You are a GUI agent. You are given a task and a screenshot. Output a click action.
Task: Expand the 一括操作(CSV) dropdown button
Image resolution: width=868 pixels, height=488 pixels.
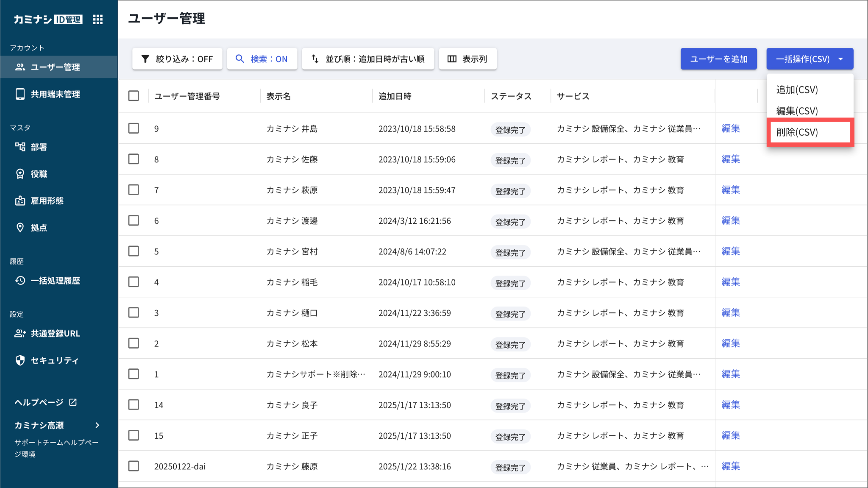click(810, 59)
